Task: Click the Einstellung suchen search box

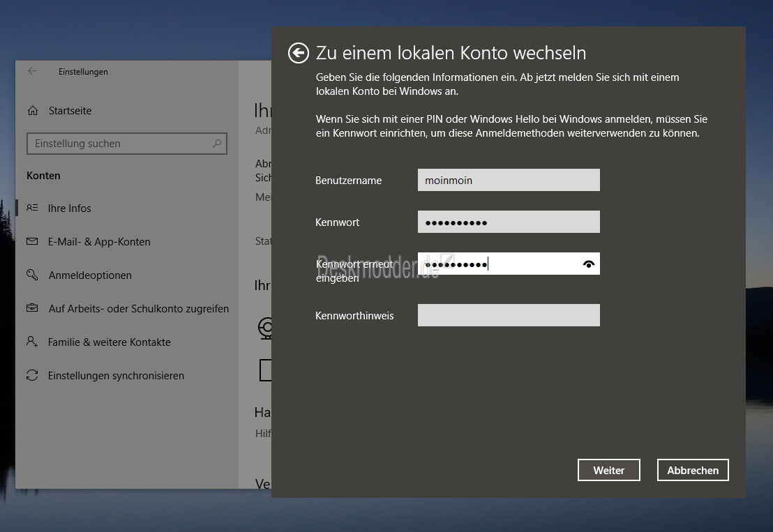Action: click(x=119, y=144)
